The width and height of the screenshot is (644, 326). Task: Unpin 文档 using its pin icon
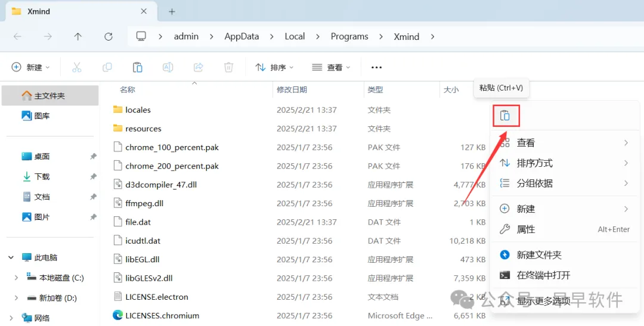[x=93, y=197]
